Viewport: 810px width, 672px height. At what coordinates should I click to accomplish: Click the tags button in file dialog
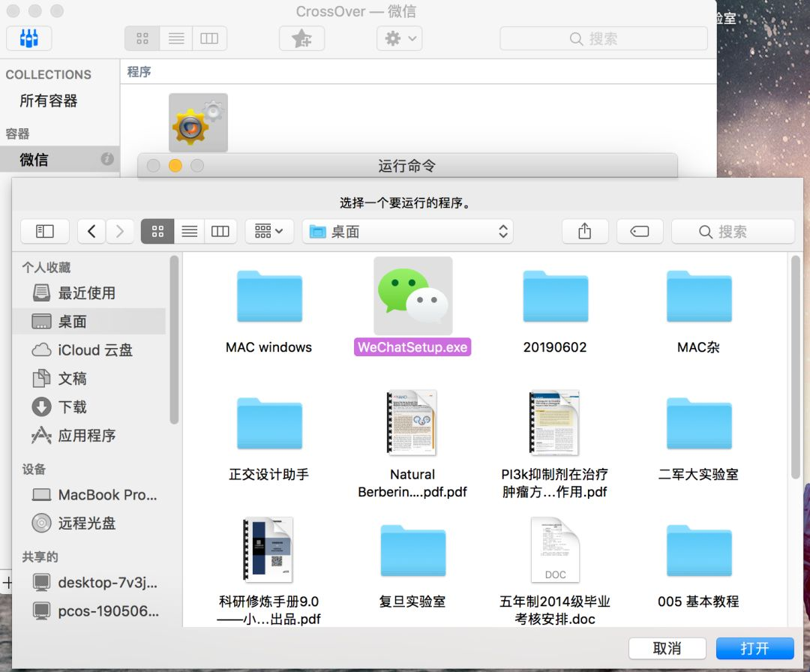(x=640, y=232)
